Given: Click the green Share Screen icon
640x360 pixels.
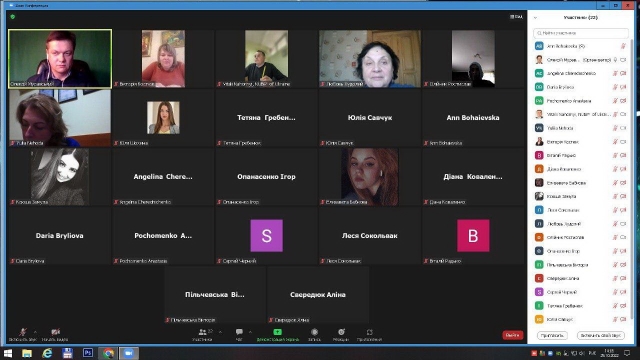Looking at the screenshot, I should point(278,332).
